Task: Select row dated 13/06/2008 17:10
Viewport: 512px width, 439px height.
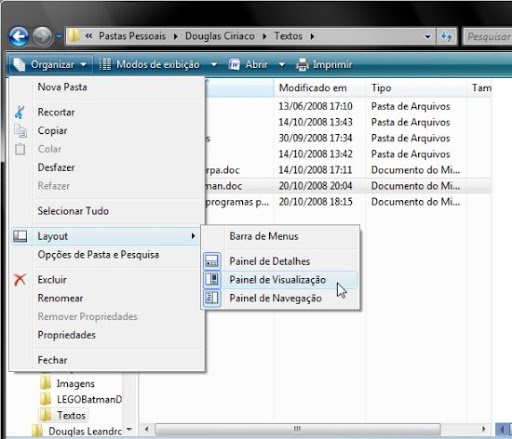Action: 315,106
